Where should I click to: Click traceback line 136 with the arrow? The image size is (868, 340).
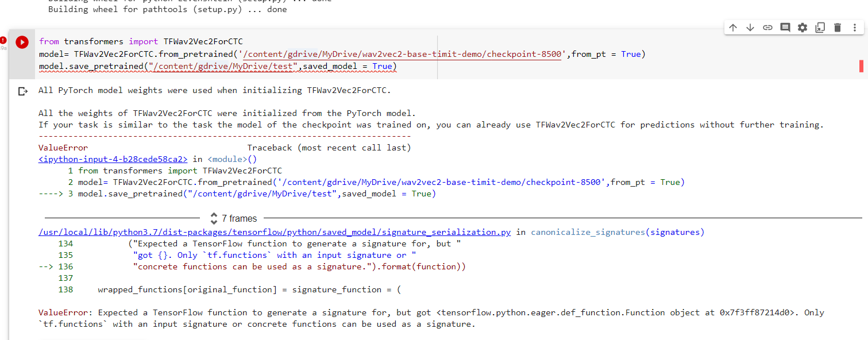point(252,266)
